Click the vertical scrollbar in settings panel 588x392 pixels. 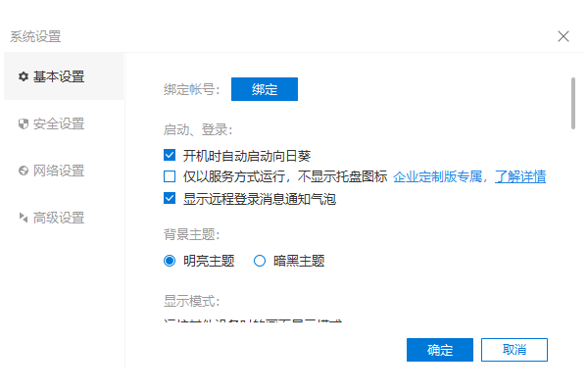[572, 102]
